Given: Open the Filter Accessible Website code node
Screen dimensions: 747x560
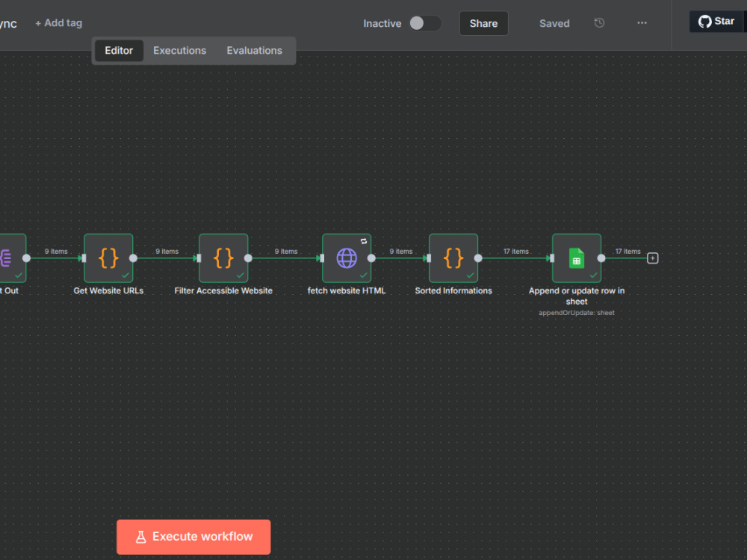Looking at the screenshot, I should (x=223, y=258).
